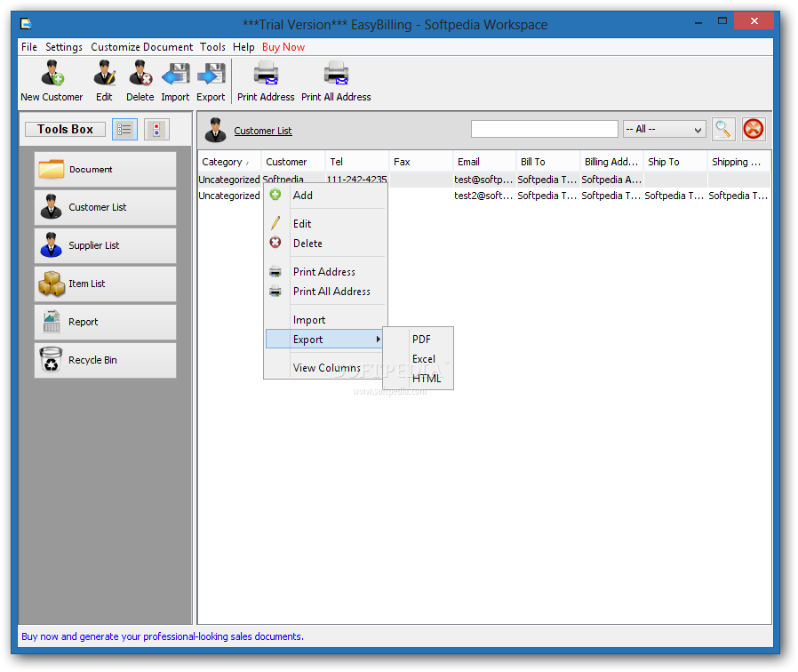Viewport: 798px width, 672px height.
Task: Open Item List in Tools Box
Action: point(106,284)
